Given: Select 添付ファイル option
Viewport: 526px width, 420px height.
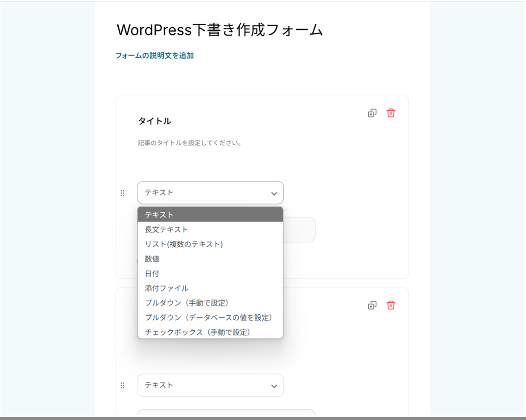Looking at the screenshot, I should coord(210,288).
